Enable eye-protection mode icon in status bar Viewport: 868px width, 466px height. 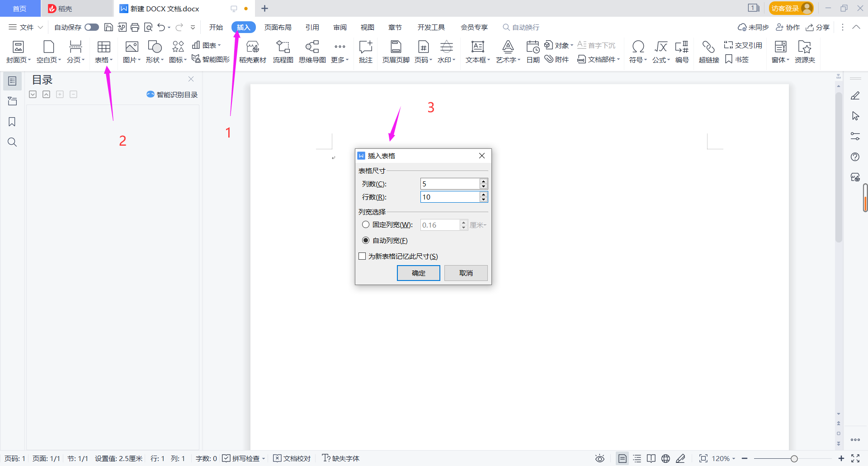[600, 458]
